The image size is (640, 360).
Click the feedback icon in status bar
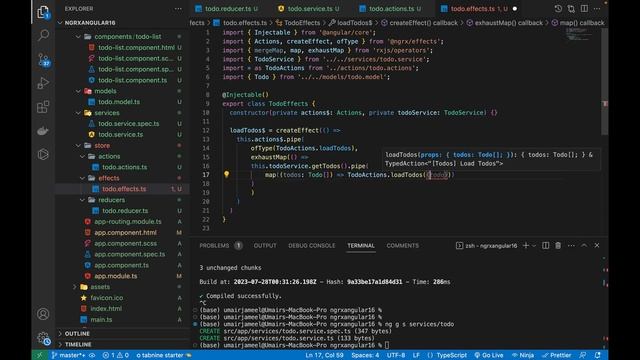pos(583,355)
